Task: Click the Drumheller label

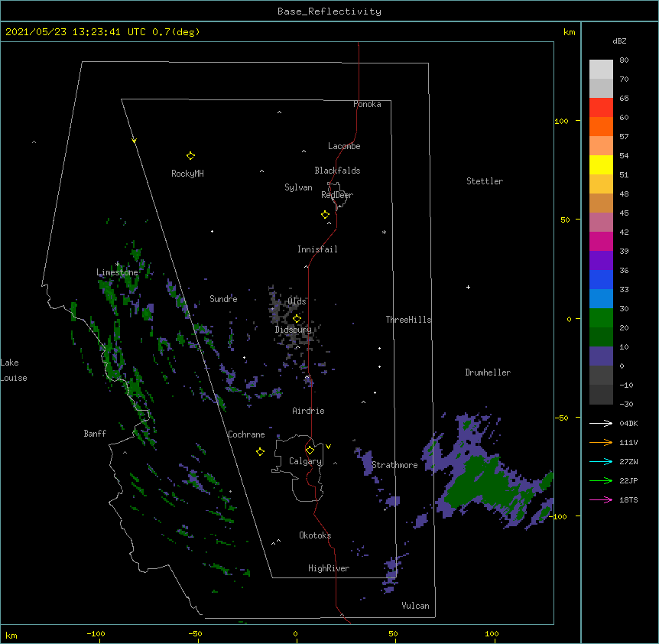Action: [488, 372]
